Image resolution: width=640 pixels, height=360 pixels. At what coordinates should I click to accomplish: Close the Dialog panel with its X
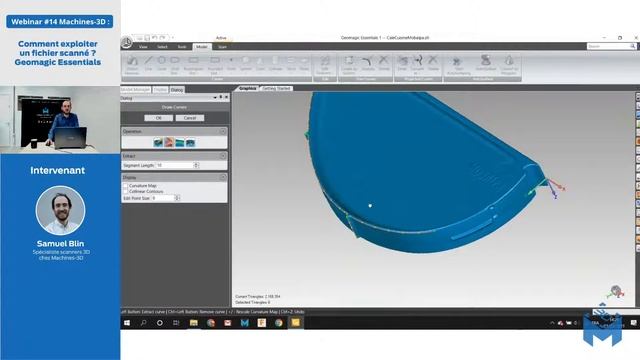tap(227, 98)
